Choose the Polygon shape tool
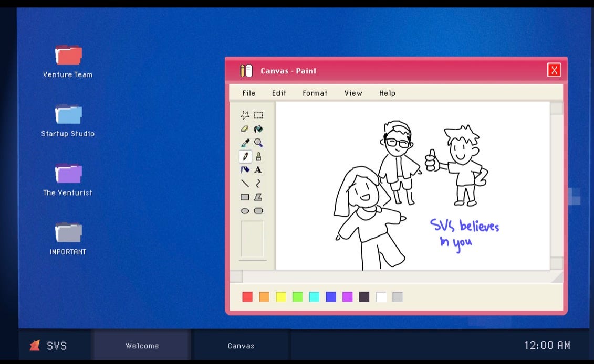Screen dimensions: 594x364 (258, 197)
